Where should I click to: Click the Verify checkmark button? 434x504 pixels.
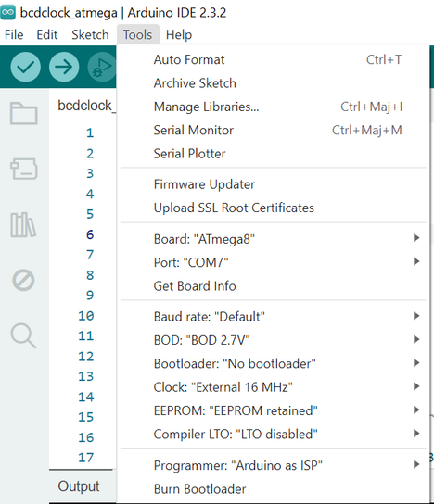[x=25, y=67]
